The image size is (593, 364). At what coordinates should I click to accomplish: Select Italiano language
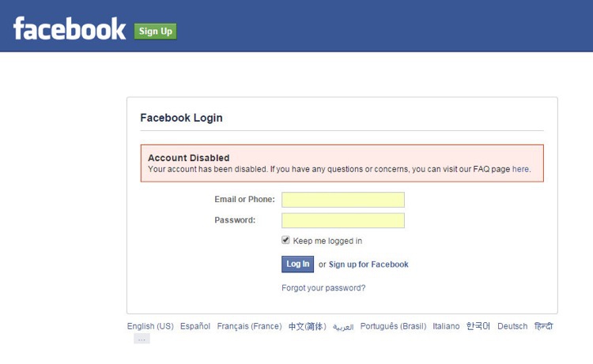coord(446,326)
